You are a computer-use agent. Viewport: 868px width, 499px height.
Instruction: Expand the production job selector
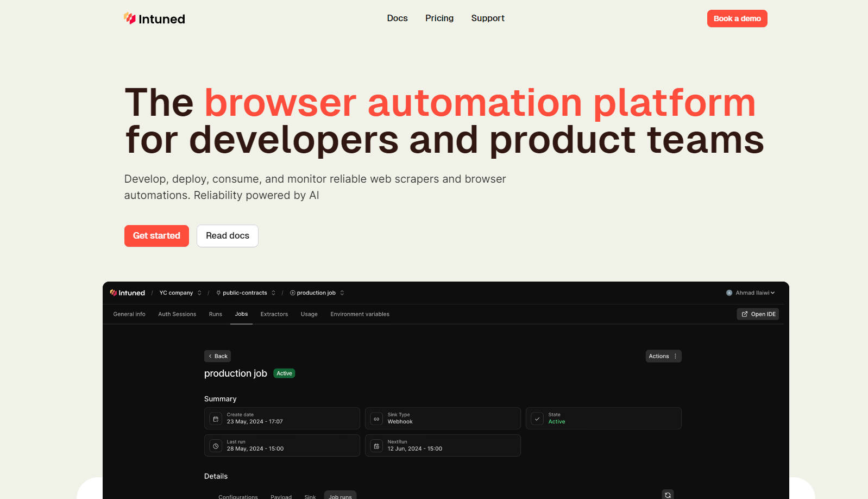342,293
